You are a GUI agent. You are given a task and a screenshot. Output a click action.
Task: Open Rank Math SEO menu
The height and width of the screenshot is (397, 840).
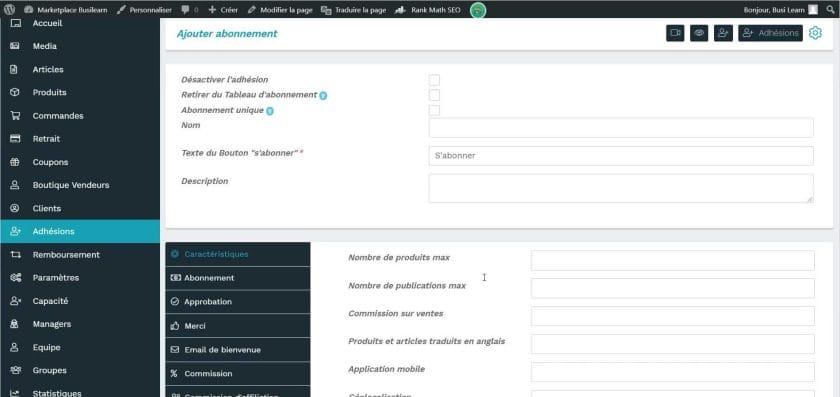click(428, 10)
